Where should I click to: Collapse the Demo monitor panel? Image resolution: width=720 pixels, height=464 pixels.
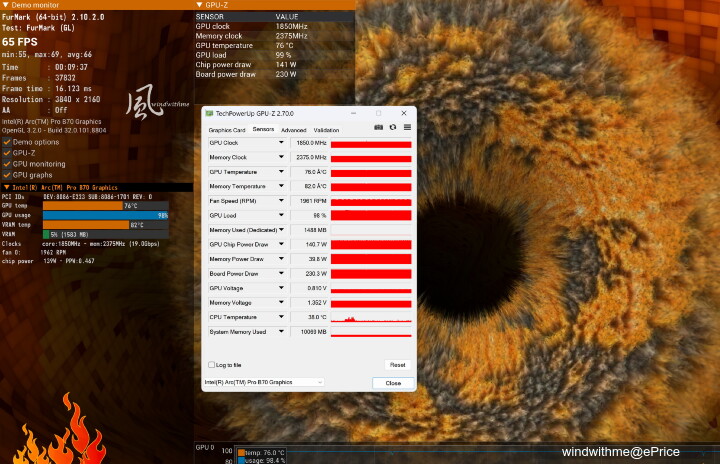(6, 5)
